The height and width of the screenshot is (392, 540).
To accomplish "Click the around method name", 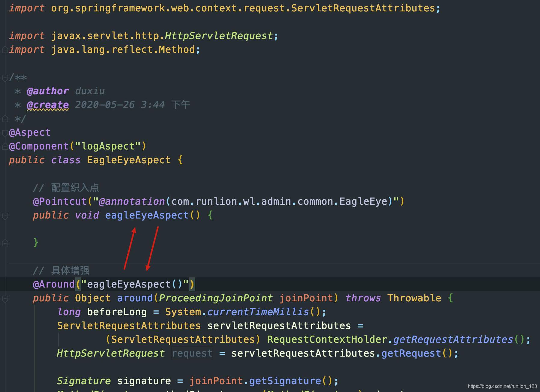I will click(x=135, y=298).
